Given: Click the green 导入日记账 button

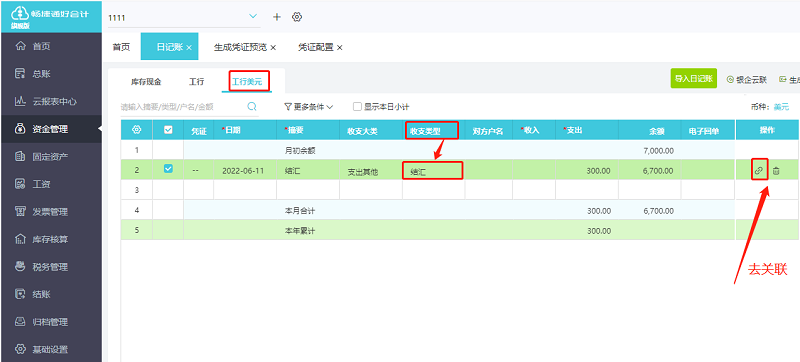Looking at the screenshot, I should pos(693,79).
